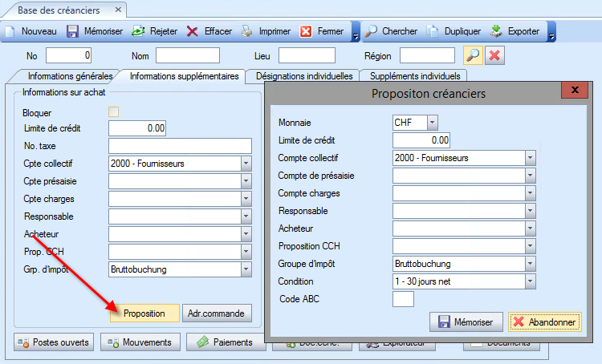Screen dimensions: 602x364
Task: Click the Postes ouverts button
Action: click(54, 342)
